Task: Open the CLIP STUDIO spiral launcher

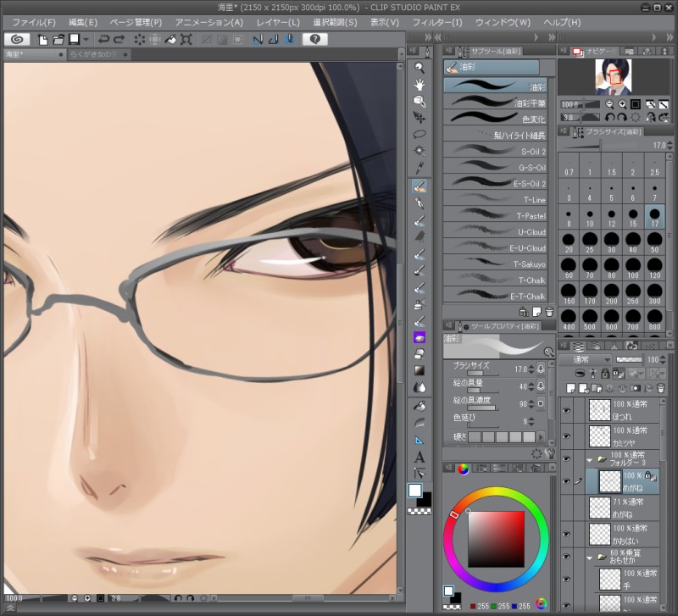Action: tap(17, 39)
